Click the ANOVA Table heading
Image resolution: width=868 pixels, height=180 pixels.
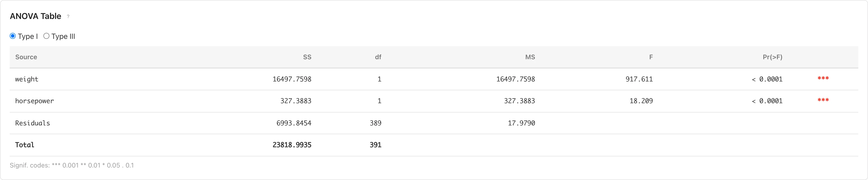point(35,16)
